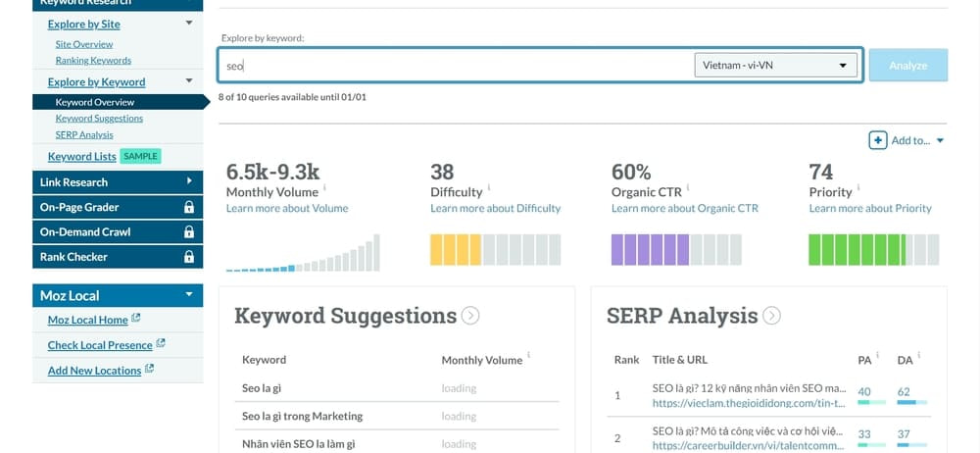Open Site Overview in the sidebar
980x453 pixels.
coord(84,44)
